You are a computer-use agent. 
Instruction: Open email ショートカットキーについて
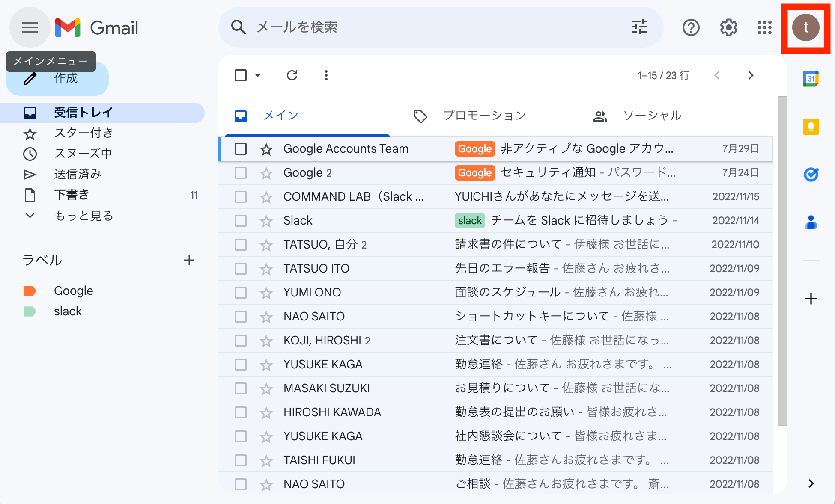click(x=496, y=317)
